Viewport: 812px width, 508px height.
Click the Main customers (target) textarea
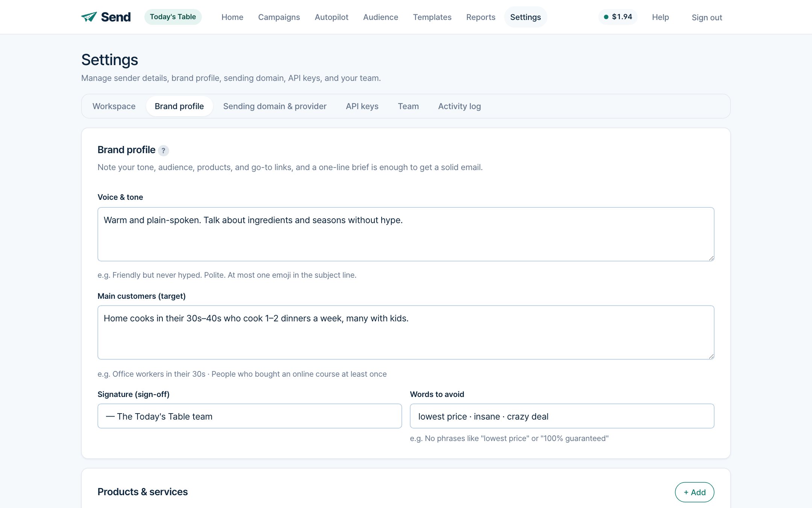click(x=406, y=332)
